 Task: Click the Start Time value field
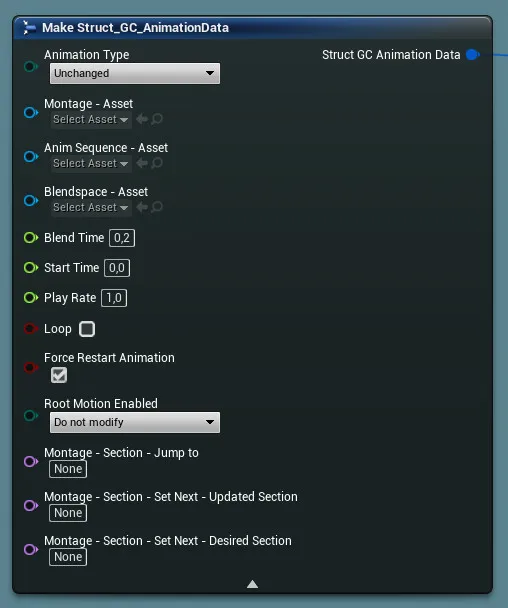(117, 268)
